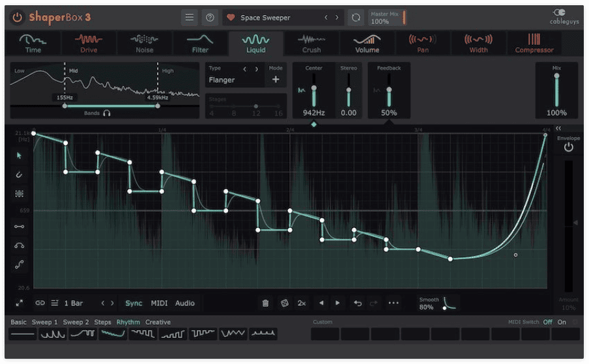Viewport: 589px width, 364px height.
Task: Increase loop length with right chevron
Action: (x=112, y=303)
